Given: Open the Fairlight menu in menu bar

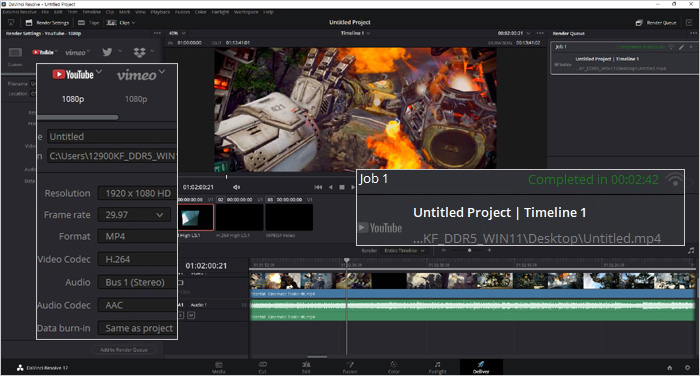Looking at the screenshot, I should [221, 12].
